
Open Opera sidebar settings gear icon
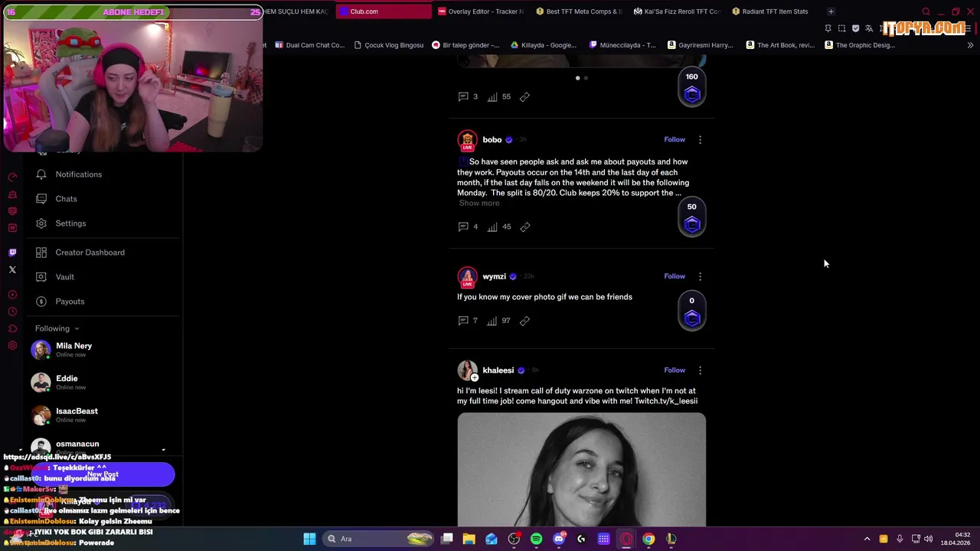click(12, 345)
